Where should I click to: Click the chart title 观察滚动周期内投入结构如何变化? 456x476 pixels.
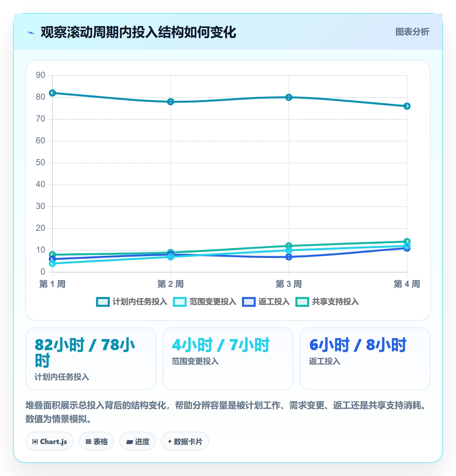pos(138,32)
